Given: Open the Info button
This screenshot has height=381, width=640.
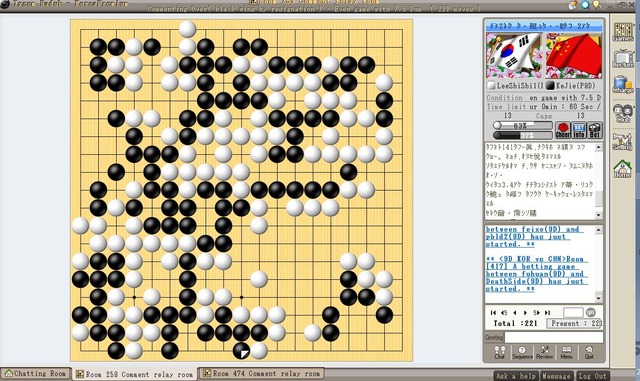Looking at the screenshot, I should [579, 130].
